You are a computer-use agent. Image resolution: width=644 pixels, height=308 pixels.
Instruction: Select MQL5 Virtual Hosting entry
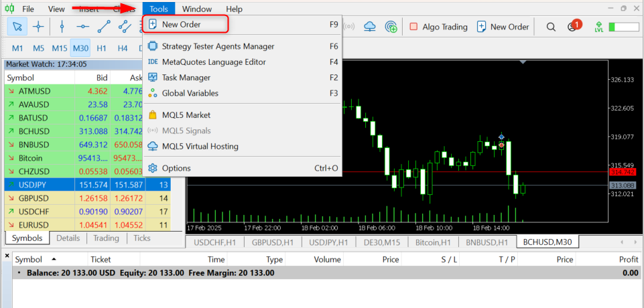(x=243, y=146)
